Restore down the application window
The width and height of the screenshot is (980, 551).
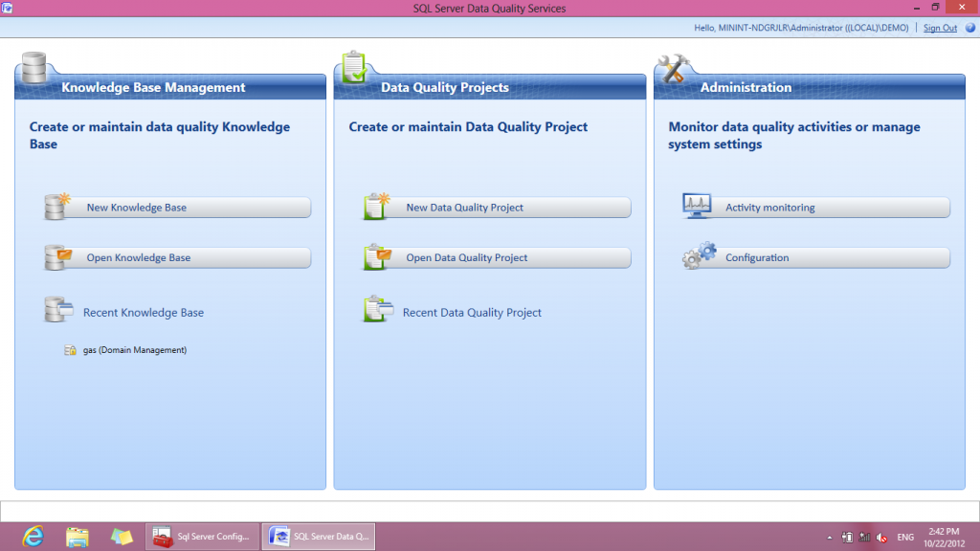point(935,8)
